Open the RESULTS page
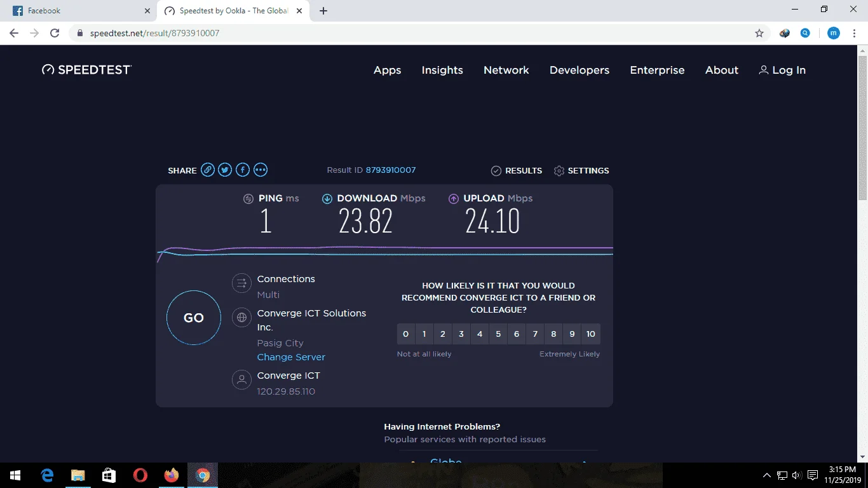The image size is (868, 488). 517,170
